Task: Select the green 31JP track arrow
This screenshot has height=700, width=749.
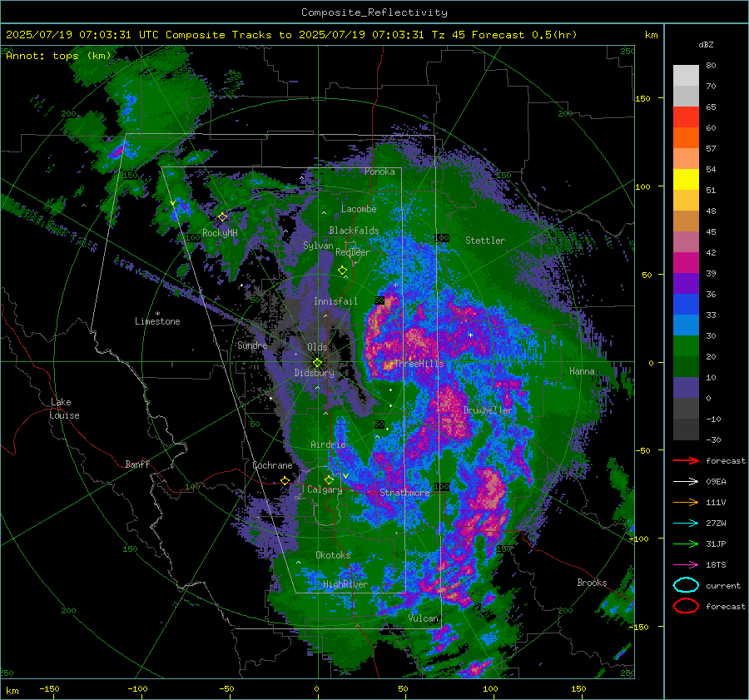Action: 686,544
